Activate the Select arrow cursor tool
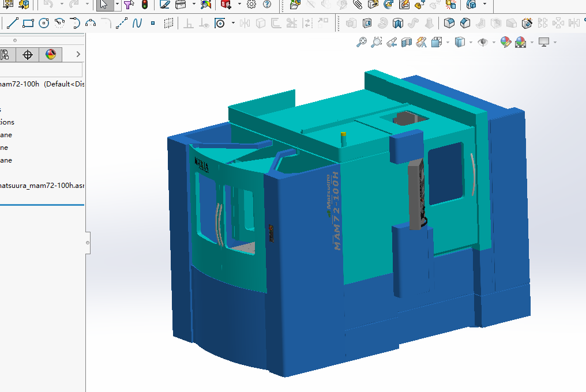The image size is (586, 392). point(104,5)
